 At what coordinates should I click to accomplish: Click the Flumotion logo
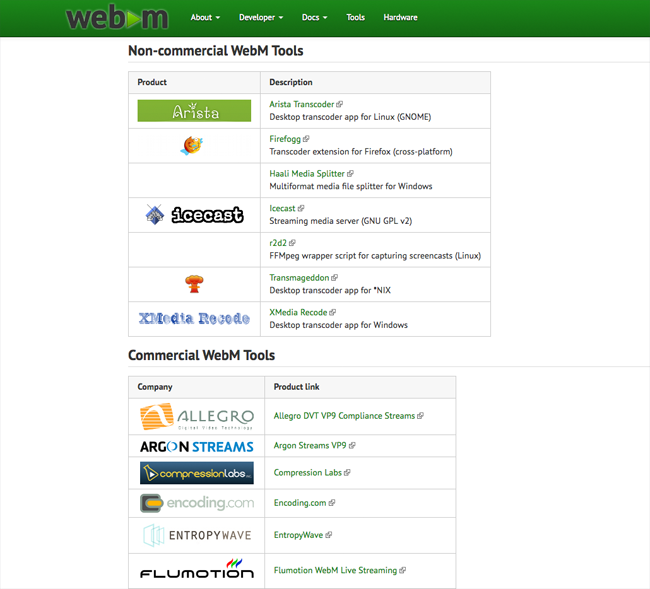click(x=197, y=570)
